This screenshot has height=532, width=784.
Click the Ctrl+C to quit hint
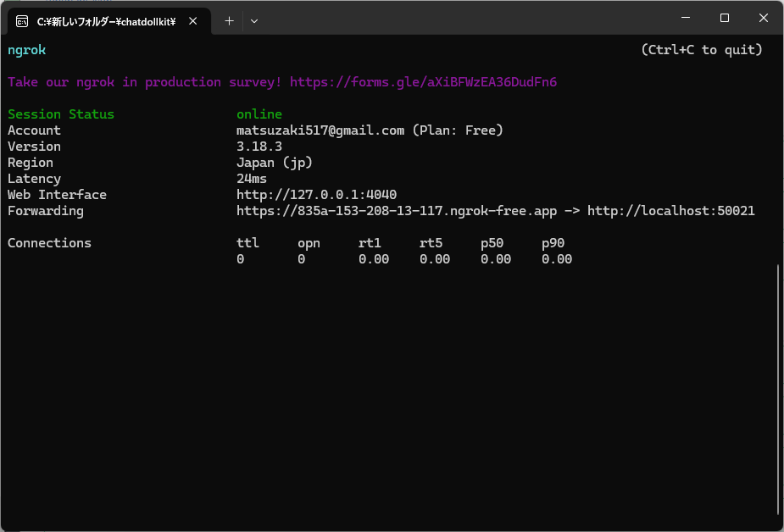coord(701,50)
